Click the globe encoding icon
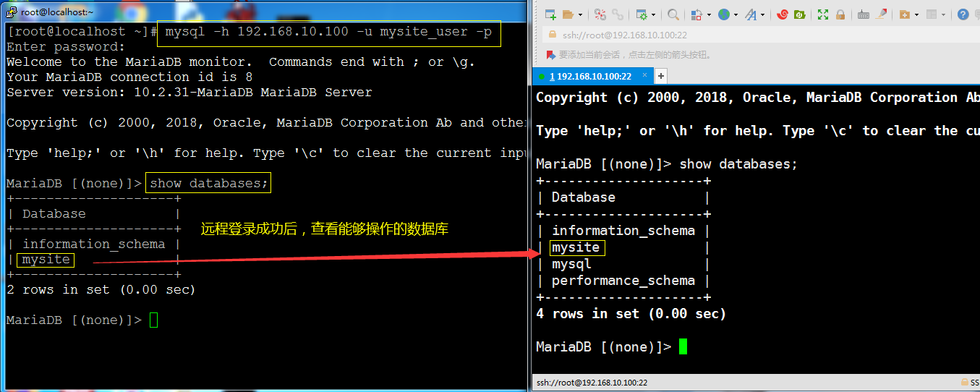 pos(724,14)
